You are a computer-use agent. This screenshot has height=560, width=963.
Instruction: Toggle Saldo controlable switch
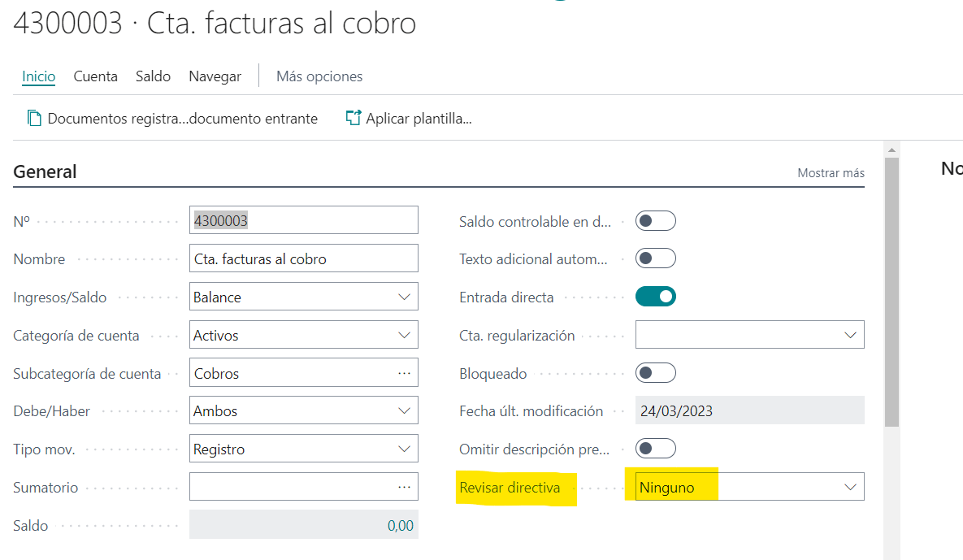click(655, 221)
